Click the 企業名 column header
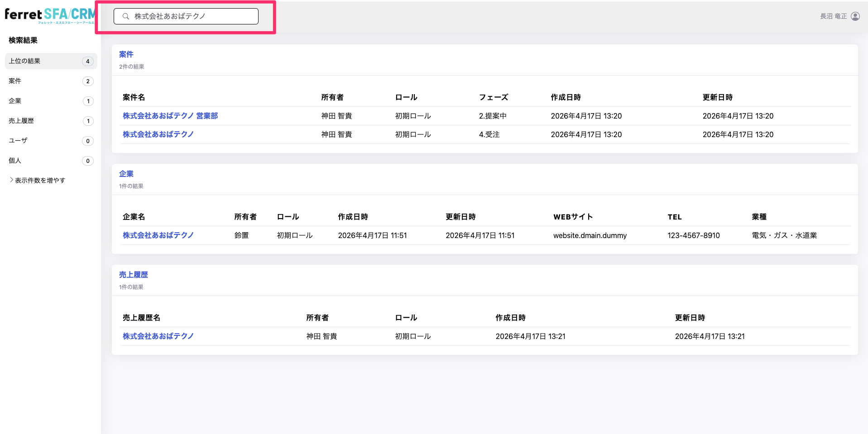Image resolution: width=868 pixels, height=434 pixels. coord(134,217)
